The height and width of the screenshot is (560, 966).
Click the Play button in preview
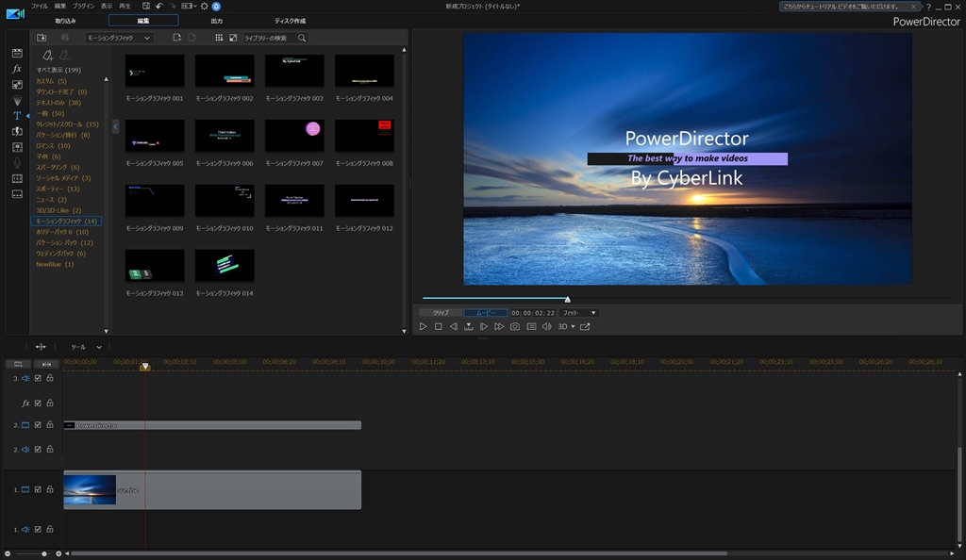[424, 327]
